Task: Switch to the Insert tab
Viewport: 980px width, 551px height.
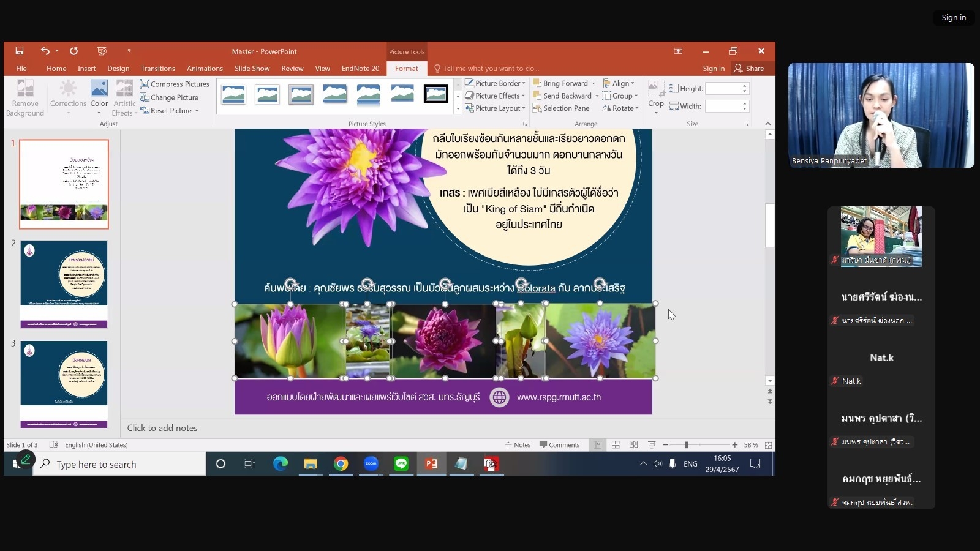Action: pyautogui.click(x=86, y=69)
